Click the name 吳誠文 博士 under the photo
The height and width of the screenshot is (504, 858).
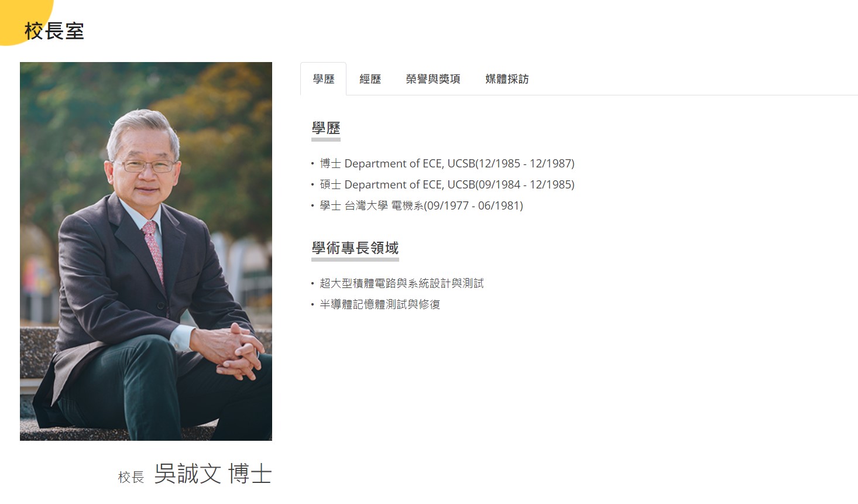click(x=213, y=474)
